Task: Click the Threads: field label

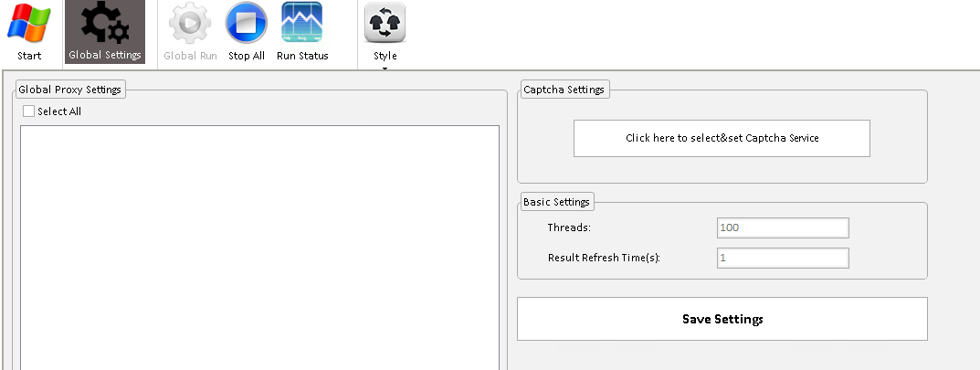Action: pyautogui.click(x=569, y=227)
